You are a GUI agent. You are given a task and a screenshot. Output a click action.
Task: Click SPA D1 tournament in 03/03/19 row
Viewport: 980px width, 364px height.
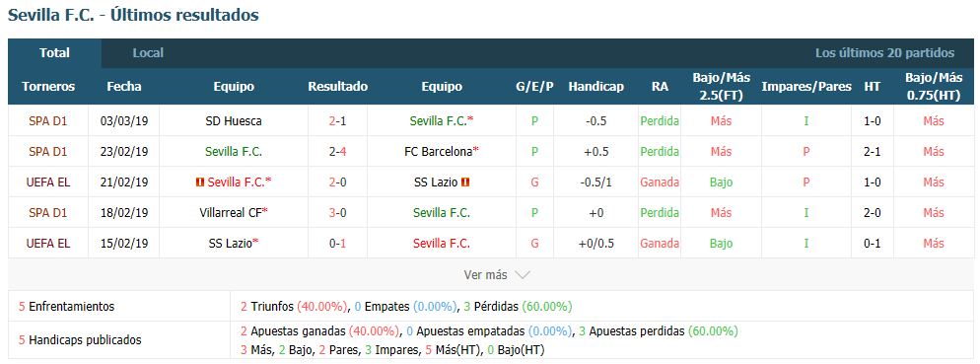(x=48, y=121)
